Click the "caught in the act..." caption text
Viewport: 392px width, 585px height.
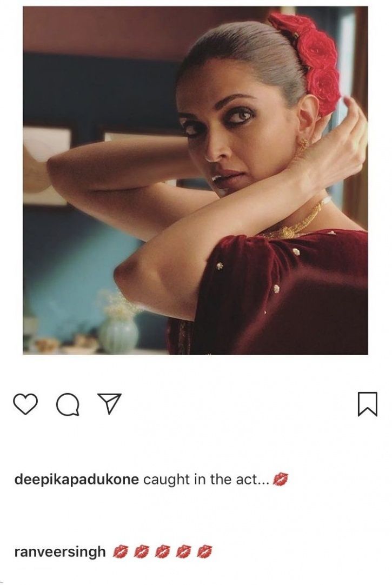206,480
